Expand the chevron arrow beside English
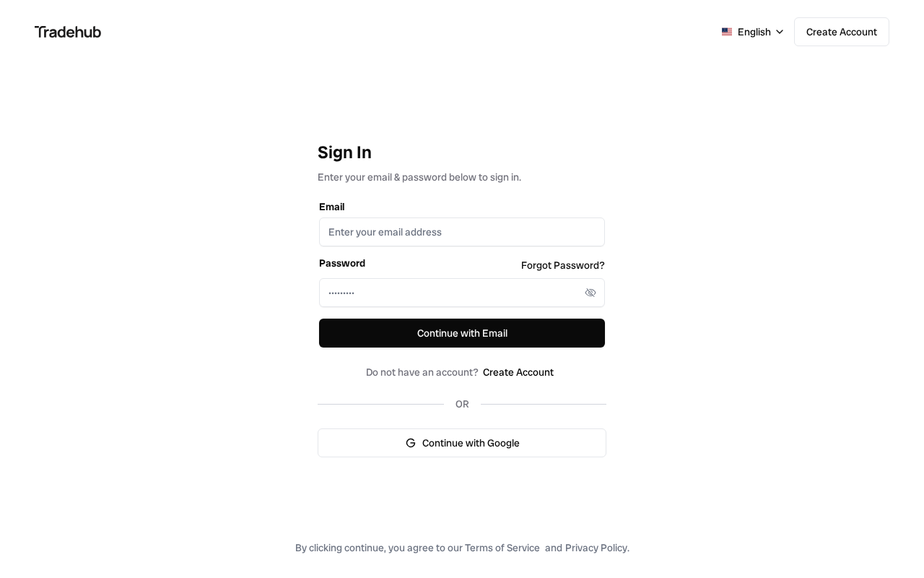 780,32
